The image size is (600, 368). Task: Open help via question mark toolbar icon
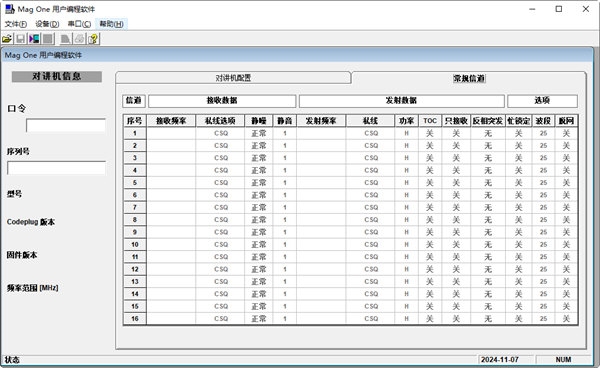93,39
